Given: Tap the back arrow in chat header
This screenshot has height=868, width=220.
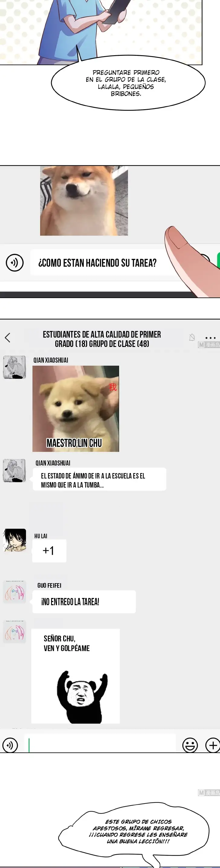Looking at the screenshot, I should point(8,338).
